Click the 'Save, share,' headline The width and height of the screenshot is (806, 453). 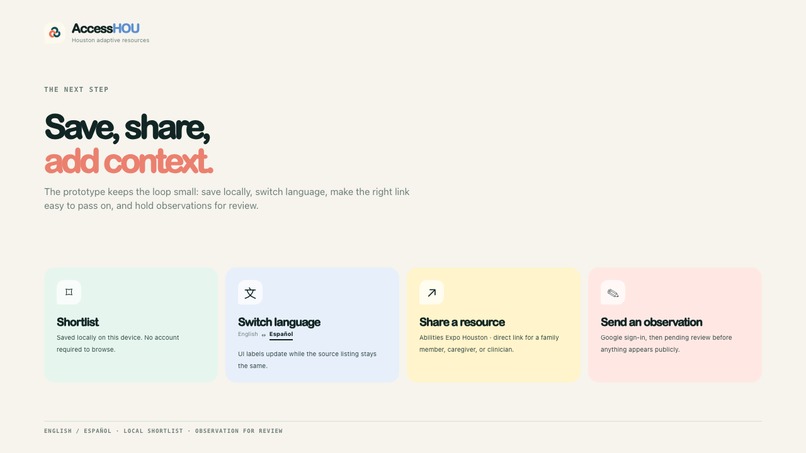[x=127, y=127]
